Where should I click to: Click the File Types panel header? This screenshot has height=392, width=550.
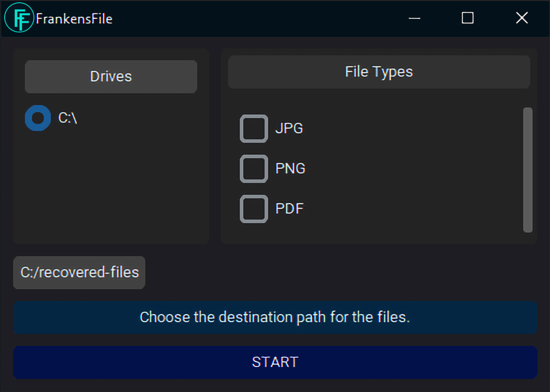[379, 71]
